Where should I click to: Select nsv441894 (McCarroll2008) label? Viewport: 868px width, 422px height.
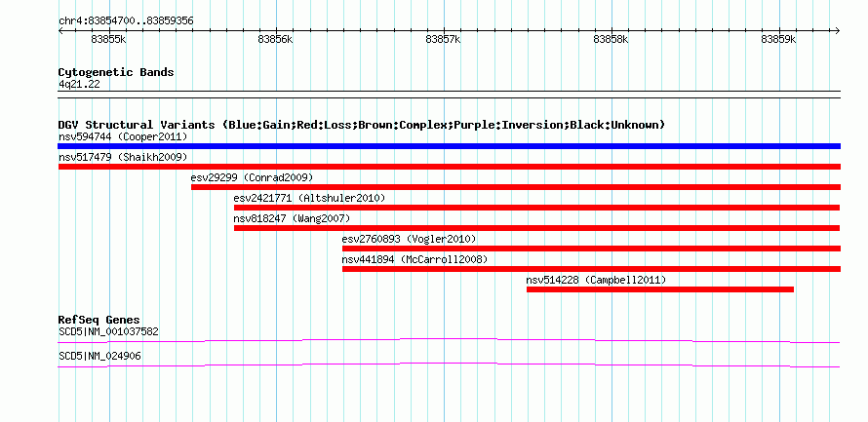click(414, 259)
